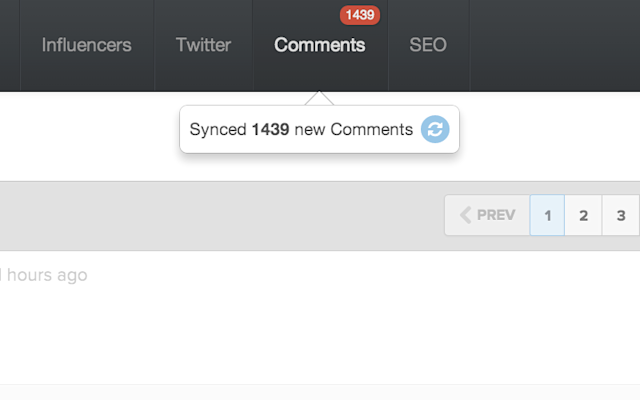Click the white comment area below timestamp
Image resolution: width=640 pixels, height=400 pixels.
320,335
